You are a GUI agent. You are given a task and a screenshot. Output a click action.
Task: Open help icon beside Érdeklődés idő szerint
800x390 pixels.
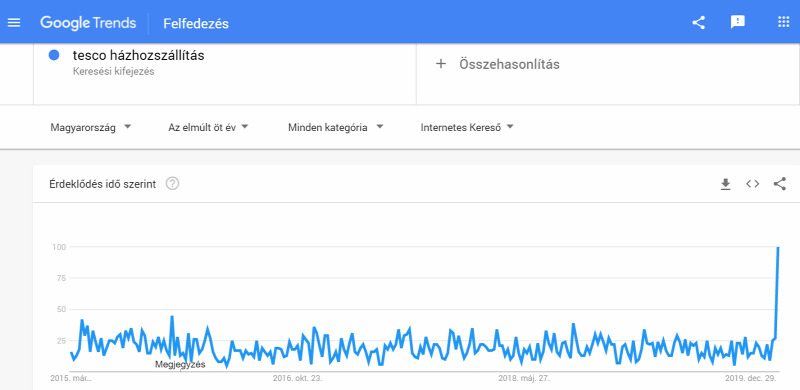coord(172,184)
